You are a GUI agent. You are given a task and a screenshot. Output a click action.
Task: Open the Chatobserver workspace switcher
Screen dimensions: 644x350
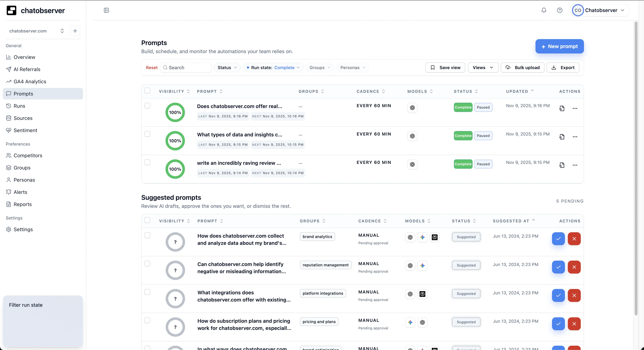(x=600, y=10)
